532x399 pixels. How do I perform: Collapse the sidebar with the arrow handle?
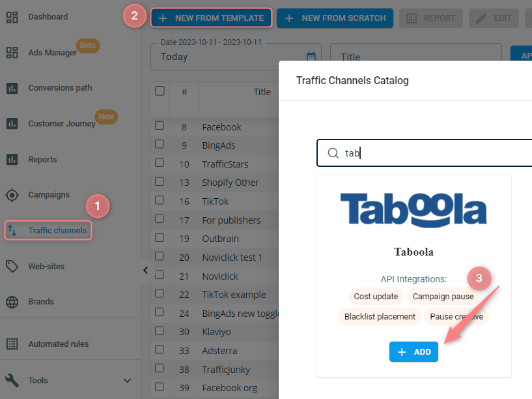(146, 271)
